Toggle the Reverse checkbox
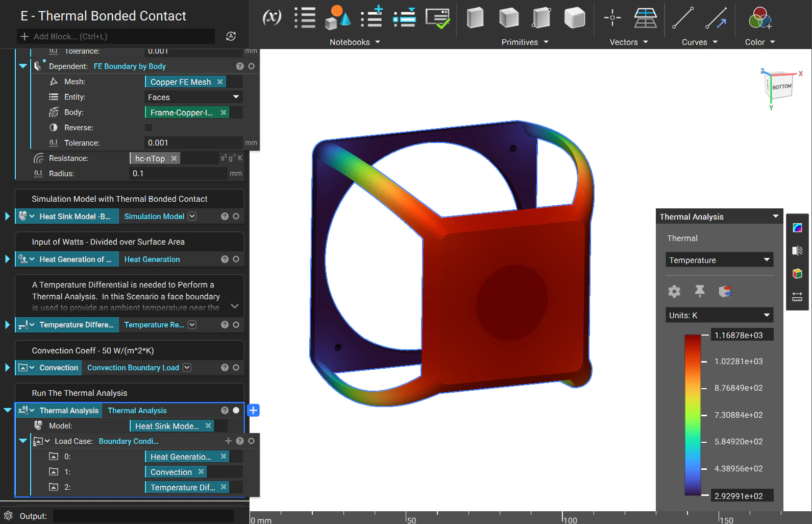 pyautogui.click(x=149, y=128)
